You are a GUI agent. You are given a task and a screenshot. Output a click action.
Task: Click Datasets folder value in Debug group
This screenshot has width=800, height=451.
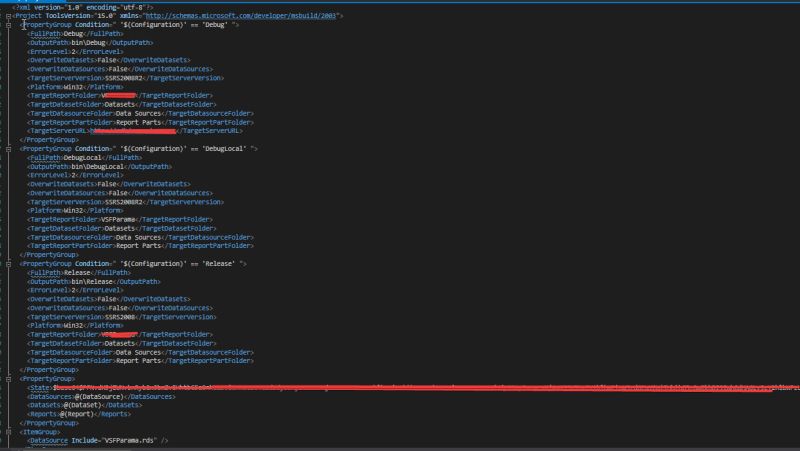120,104
